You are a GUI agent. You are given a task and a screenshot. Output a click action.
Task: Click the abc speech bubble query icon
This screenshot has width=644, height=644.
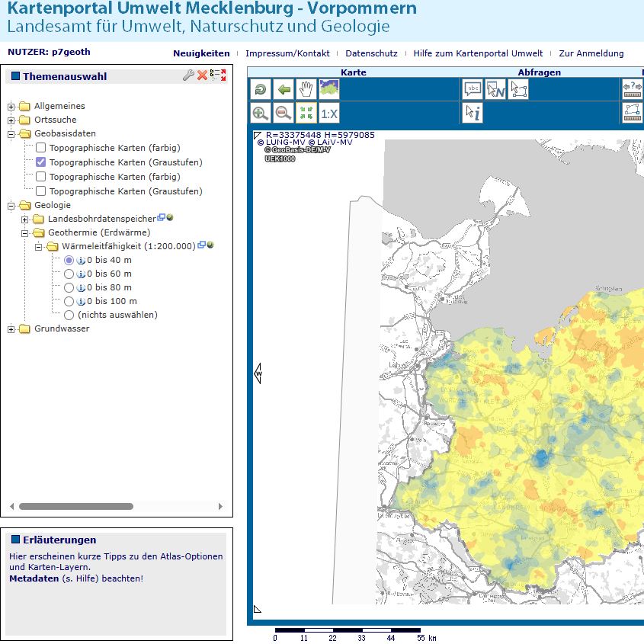473,88
